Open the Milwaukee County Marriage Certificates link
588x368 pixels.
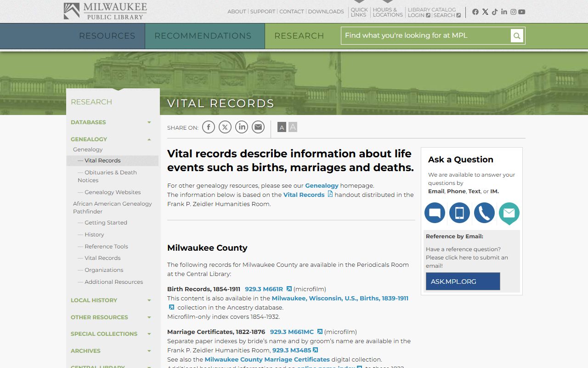(x=267, y=359)
